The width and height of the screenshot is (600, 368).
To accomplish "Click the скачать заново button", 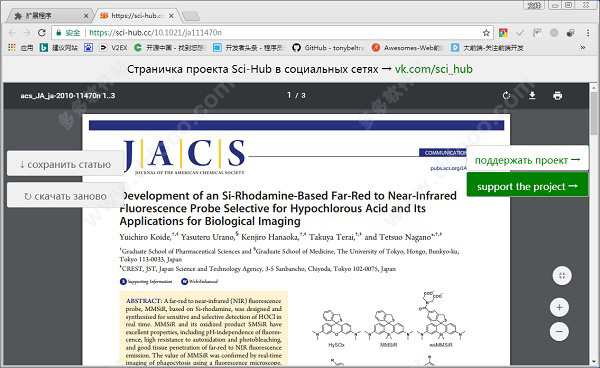I will point(65,196).
